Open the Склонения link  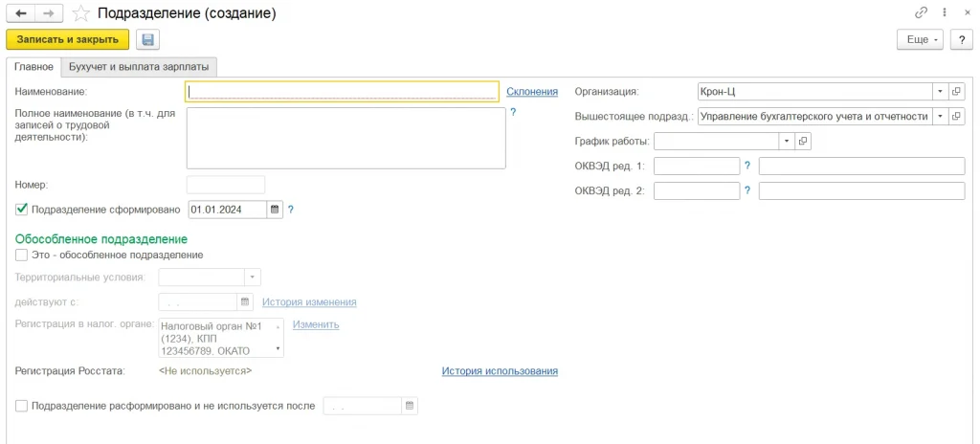coord(531,92)
